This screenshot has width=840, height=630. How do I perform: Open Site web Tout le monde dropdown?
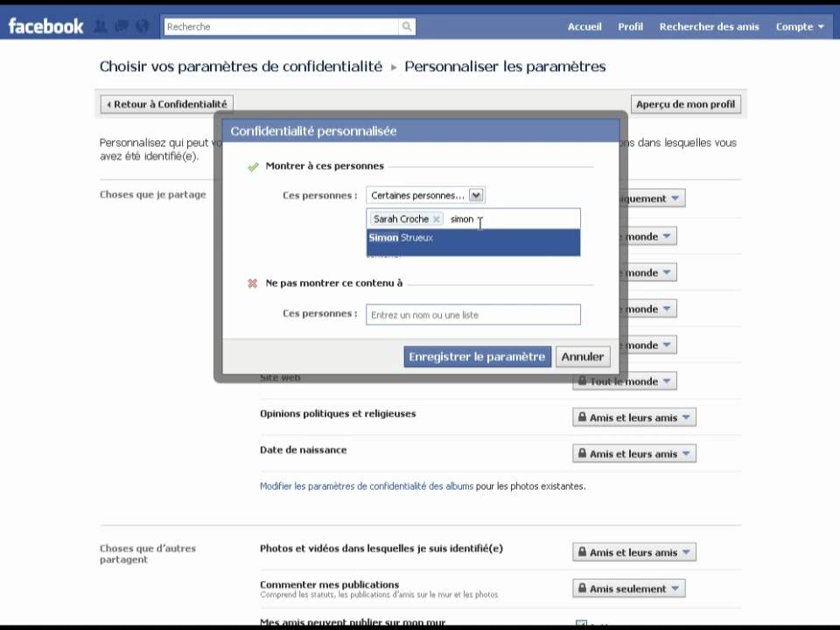(x=624, y=381)
